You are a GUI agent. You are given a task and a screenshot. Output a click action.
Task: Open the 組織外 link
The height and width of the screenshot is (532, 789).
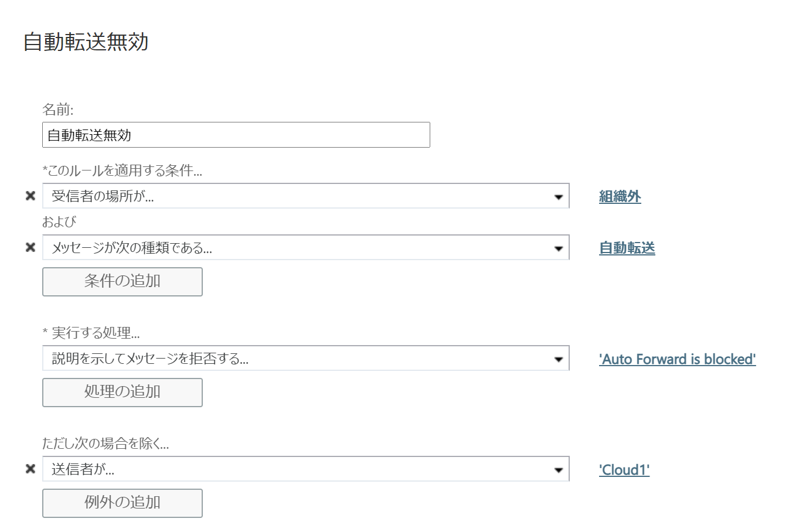[x=620, y=196]
